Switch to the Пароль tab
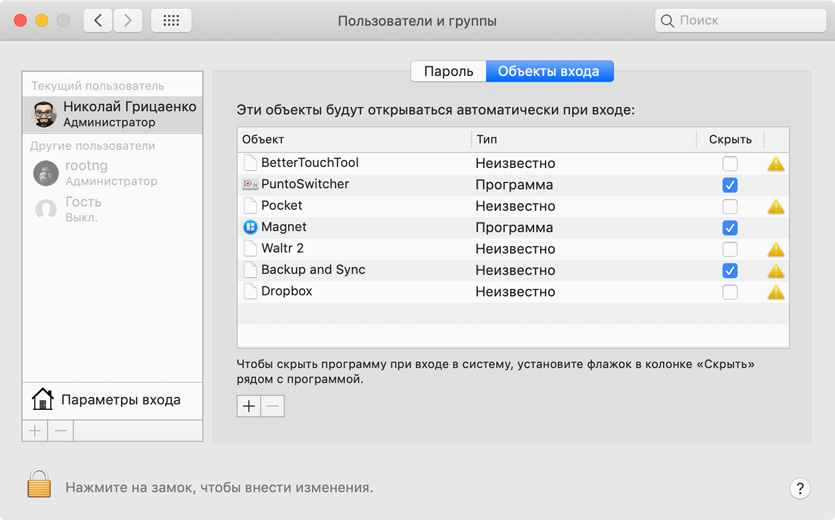 [448, 71]
